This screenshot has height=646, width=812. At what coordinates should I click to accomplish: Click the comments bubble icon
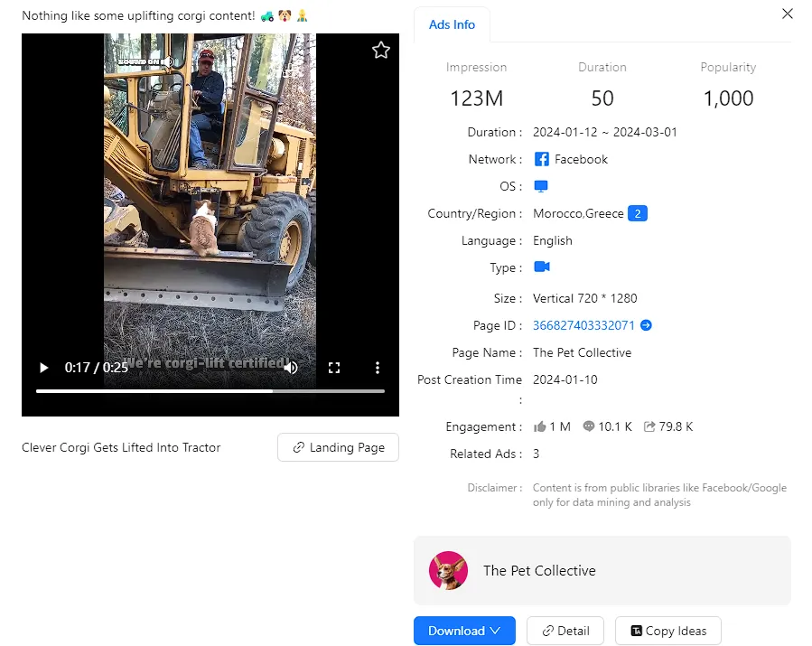(589, 426)
